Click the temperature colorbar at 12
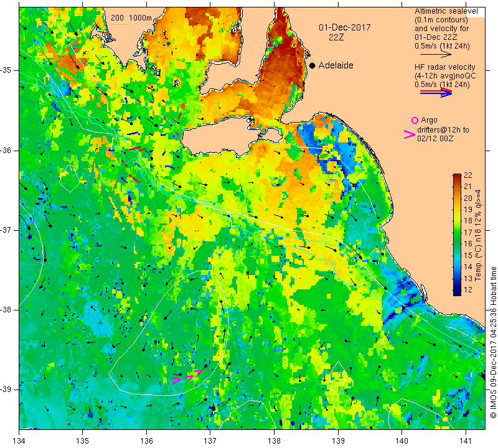498x448 pixels. [x=457, y=290]
